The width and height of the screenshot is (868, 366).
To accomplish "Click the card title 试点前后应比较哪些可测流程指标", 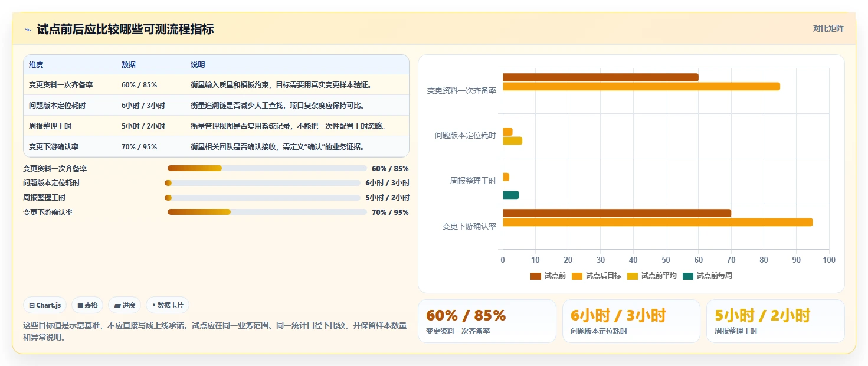I will pos(125,29).
